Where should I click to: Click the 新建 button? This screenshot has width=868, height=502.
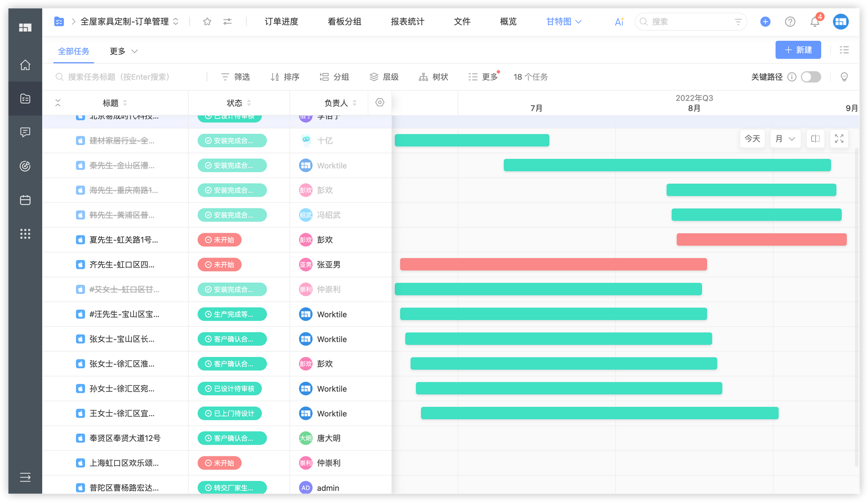click(798, 50)
